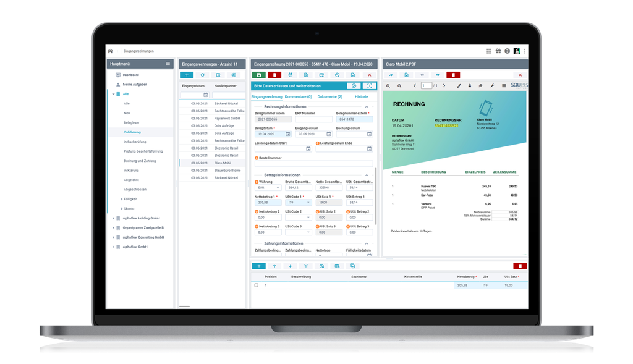Viewport: 633px width, 364px height.
Task: Click the Bestellnummer input field
Action: (313, 164)
